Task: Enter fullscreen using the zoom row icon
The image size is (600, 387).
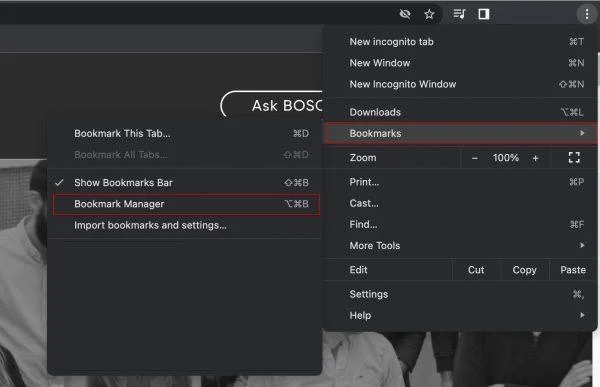Action: coord(574,158)
